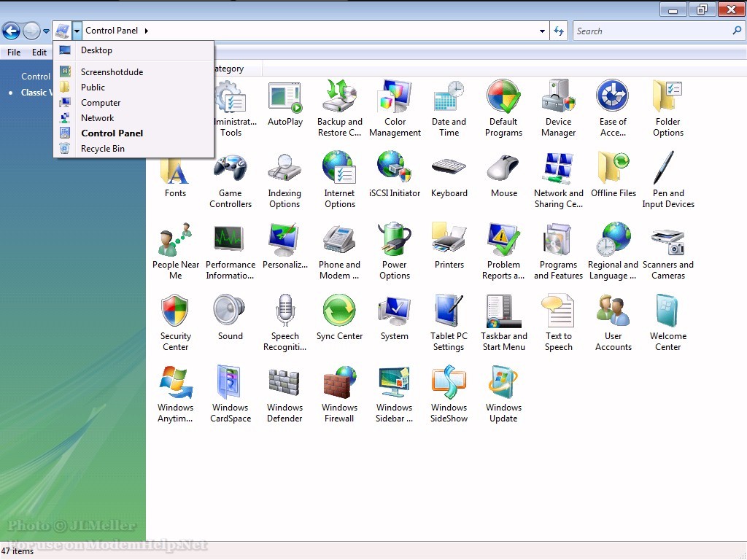This screenshot has width=747, height=560.
Task: Expand the address bar history dropdown
Action: tap(542, 31)
